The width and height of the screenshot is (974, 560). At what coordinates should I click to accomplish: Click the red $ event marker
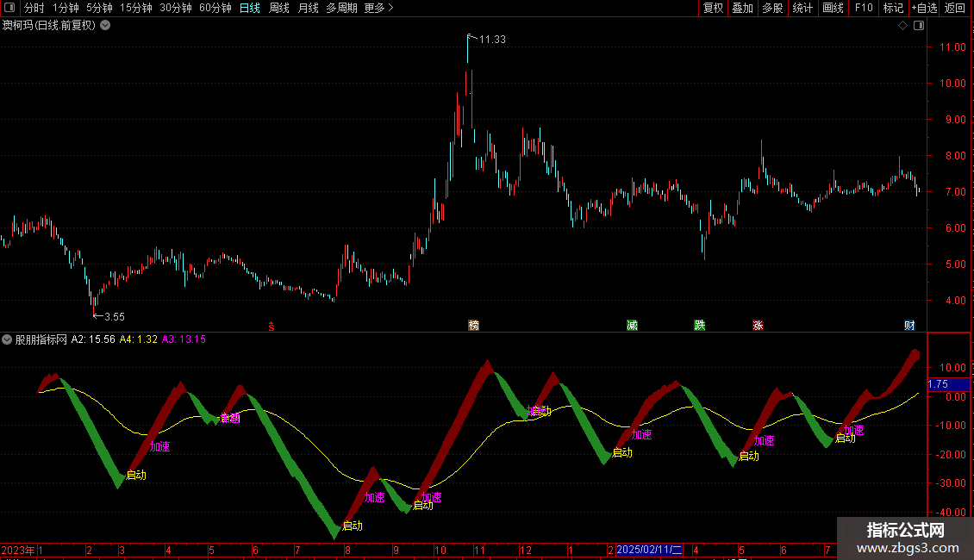pyautogui.click(x=272, y=326)
